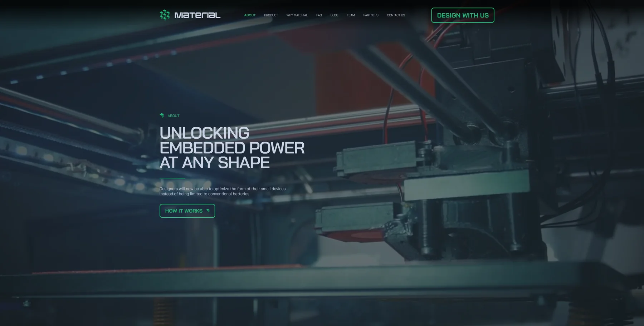Click the At Any Shape headline line

click(x=215, y=163)
